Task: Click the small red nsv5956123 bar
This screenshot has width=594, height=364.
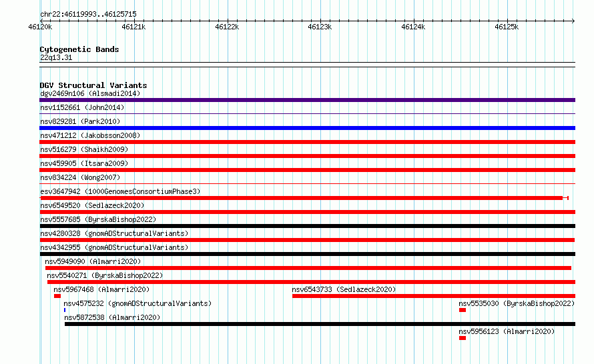Action: click(x=463, y=338)
